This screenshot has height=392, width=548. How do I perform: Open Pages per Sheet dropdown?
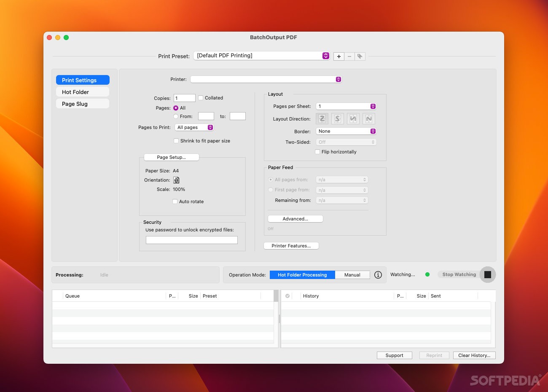click(346, 106)
